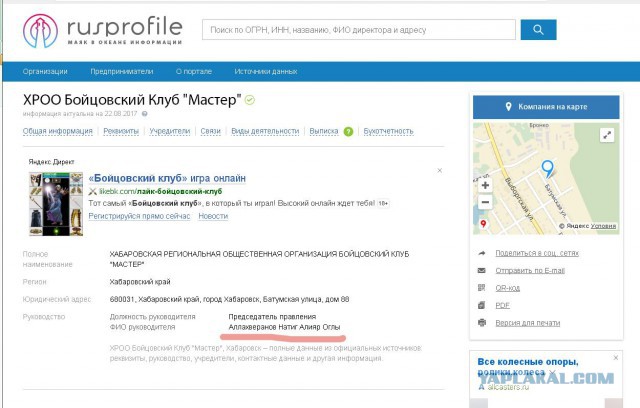This screenshot has width=640, height=408.
Task: Click the QR code icon
Action: pyautogui.click(x=482, y=288)
